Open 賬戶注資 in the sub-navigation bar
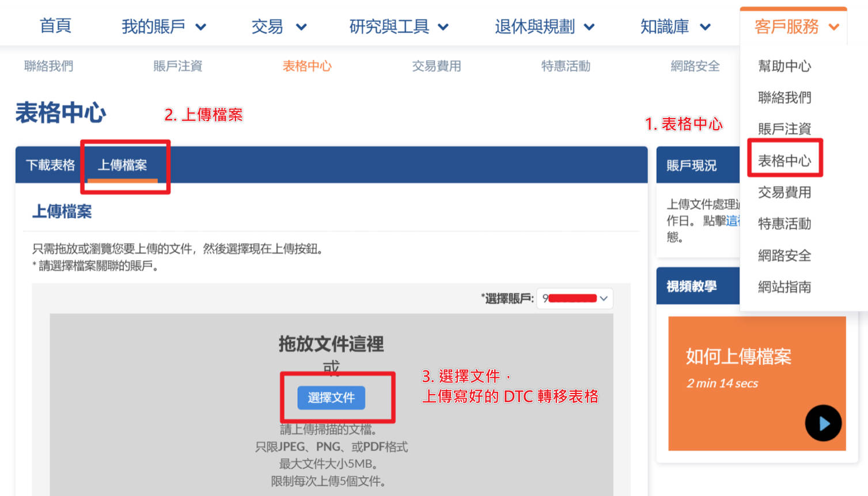 [178, 66]
